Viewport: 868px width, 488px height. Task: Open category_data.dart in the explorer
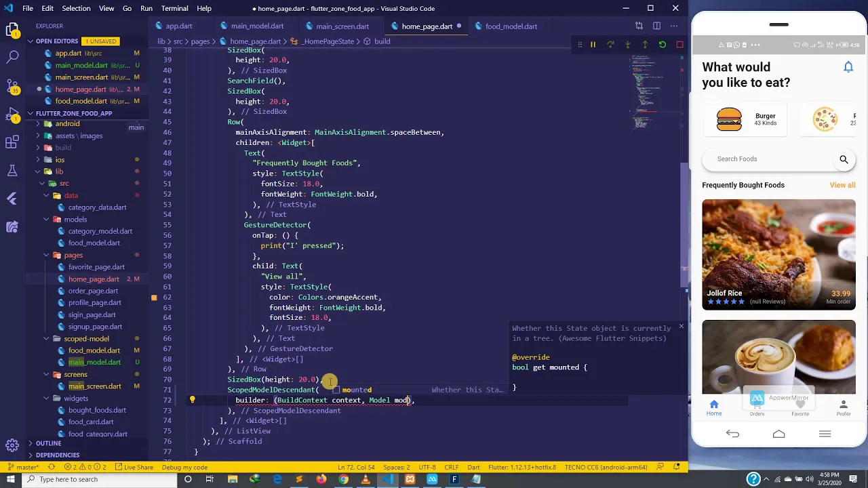coord(97,207)
